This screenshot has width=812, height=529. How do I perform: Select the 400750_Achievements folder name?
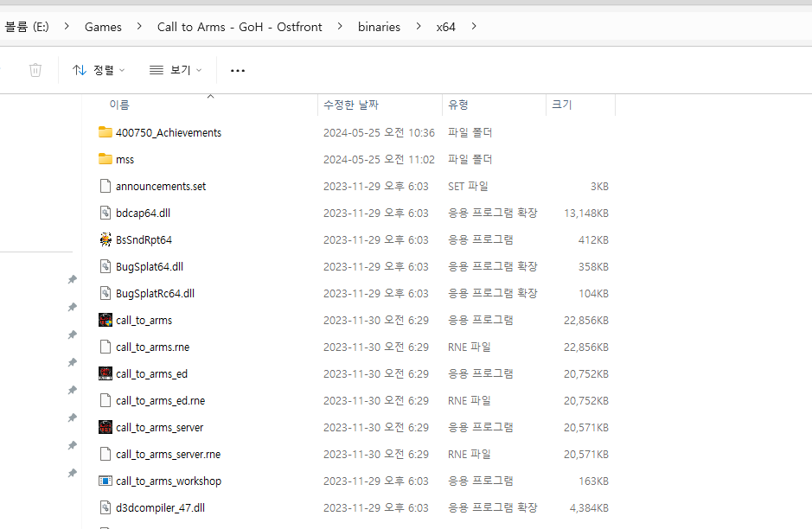pyautogui.click(x=169, y=132)
